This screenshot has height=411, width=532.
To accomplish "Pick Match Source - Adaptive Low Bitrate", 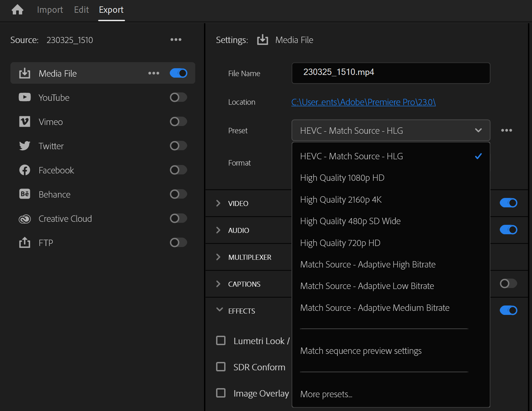I will [x=391, y=286].
